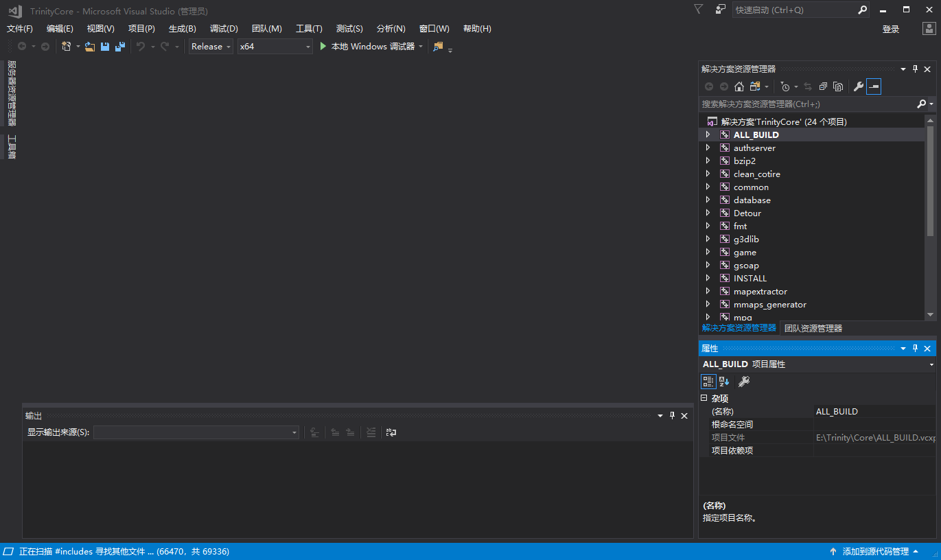
Task: Switch to the 团队资源管理器 tab
Action: tap(813, 328)
